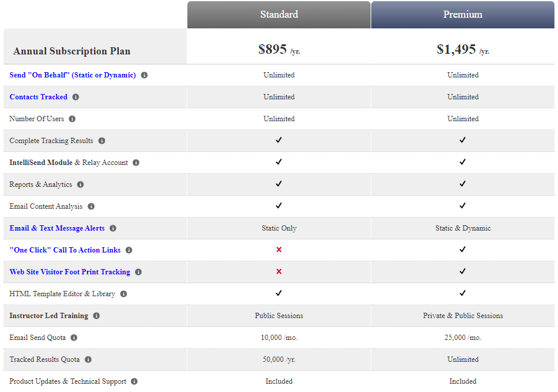558x392 pixels.
Task: Click Premium checkmark for Web Site Visitor Foot Print Tracking
Action: [x=463, y=271]
